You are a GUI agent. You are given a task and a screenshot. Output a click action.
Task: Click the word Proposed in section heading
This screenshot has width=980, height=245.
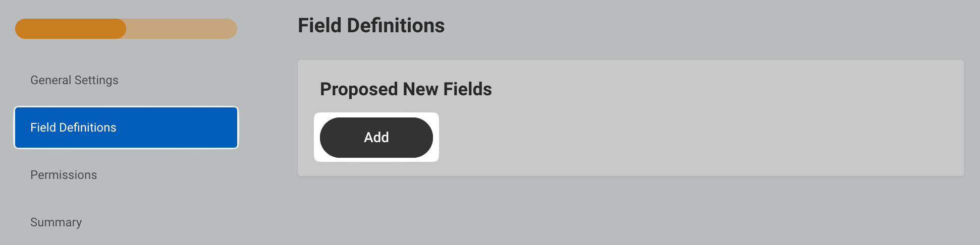coord(359,89)
